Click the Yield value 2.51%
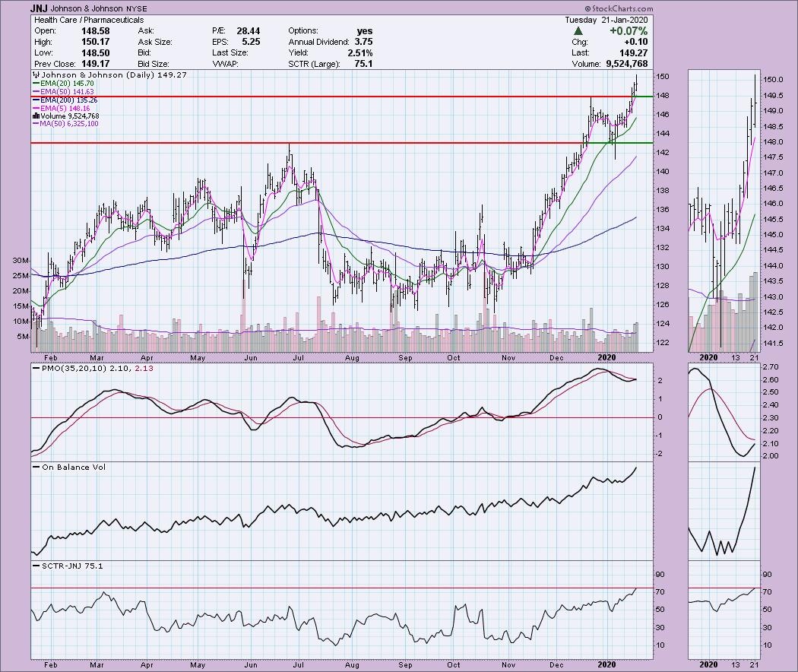Screen dimensions: 798x672 (x=360, y=53)
